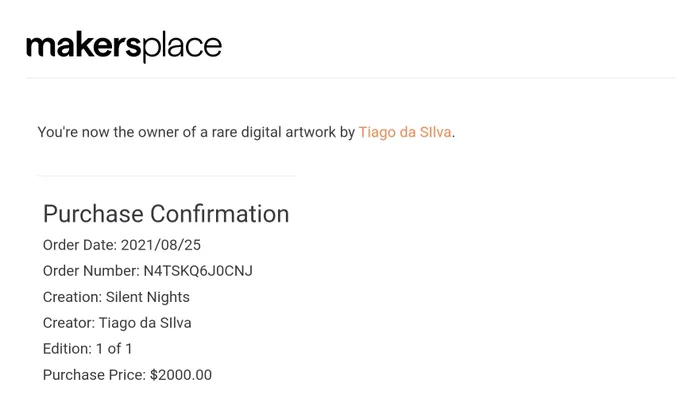Click the Order Date label

pyautogui.click(x=80, y=245)
